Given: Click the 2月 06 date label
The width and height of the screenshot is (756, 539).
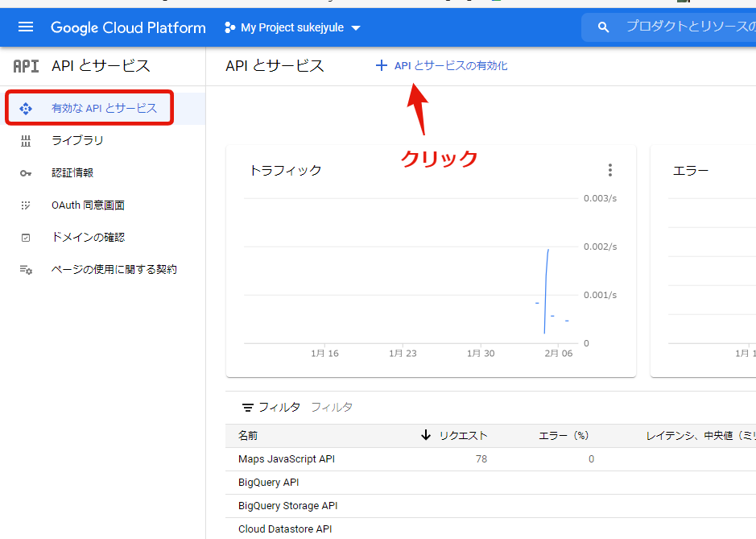Looking at the screenshot, I should point(558,353).
